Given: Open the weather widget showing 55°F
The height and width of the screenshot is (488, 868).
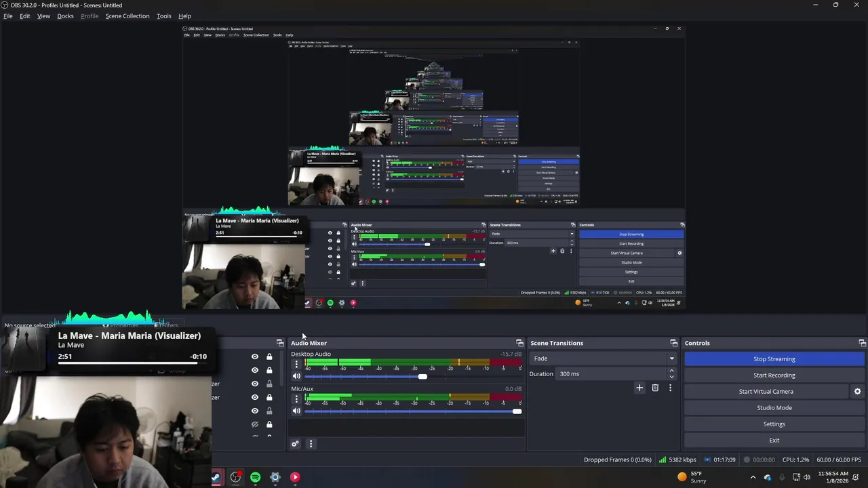Looking at the screenshot, I should pyautogui.click(x=692, y=477).
